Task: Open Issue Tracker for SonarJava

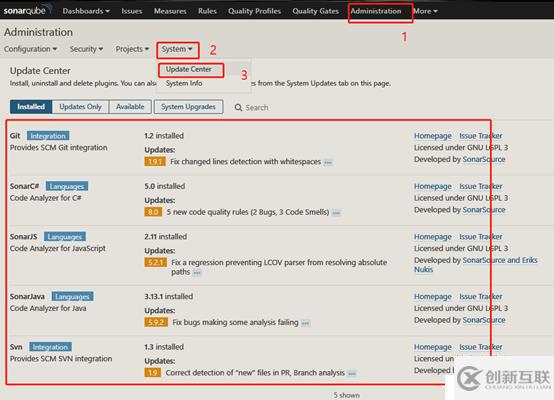Action: point(481,296)
